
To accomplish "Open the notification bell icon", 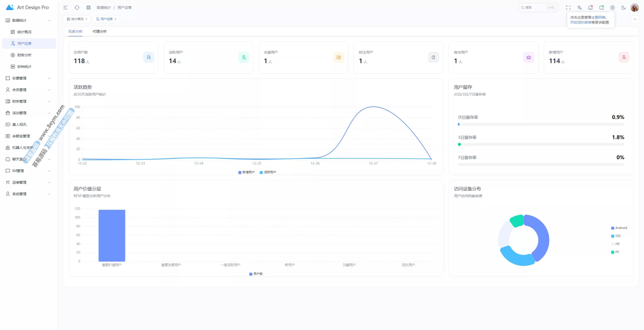I will point(590,8).
